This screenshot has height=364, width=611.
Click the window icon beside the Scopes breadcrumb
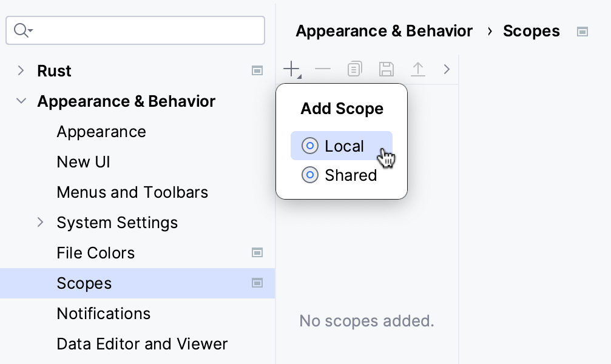[582, 31]
